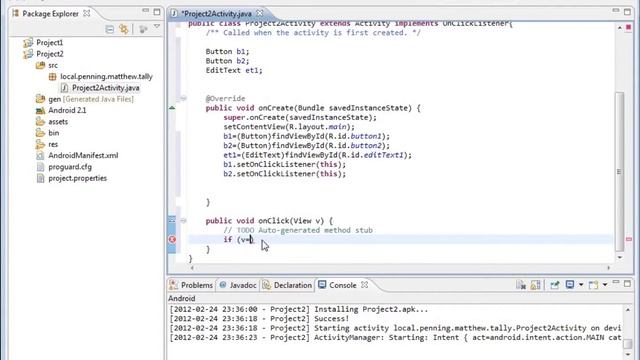640x360 pixels.
Task: Click the editor vertical scrollbar down arrow
Action: [620, 257]
